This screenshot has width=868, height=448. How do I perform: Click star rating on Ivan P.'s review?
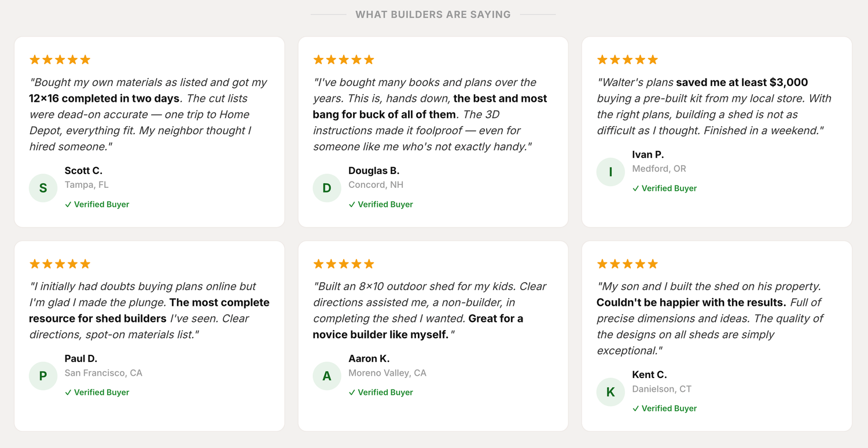tap(627, 60)
